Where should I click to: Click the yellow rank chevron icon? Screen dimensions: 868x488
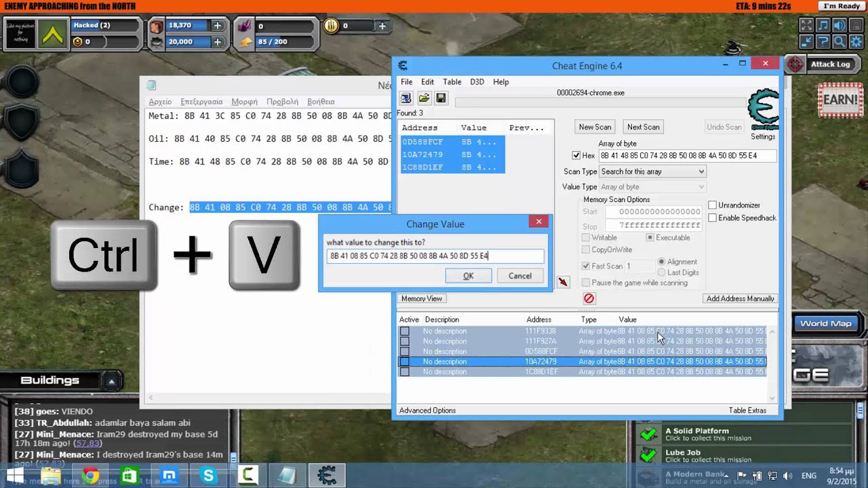point(53,34)
